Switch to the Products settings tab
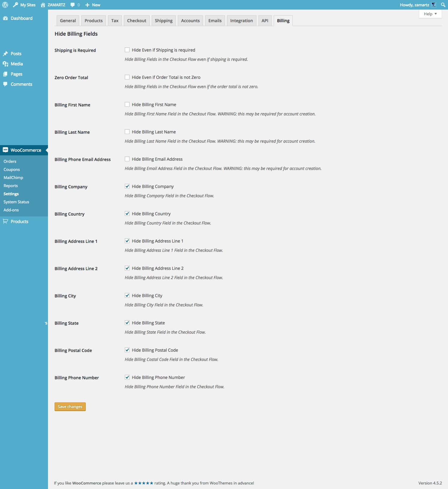Image resolution: width=448 pixels, height=489 pixels. pyautogui.click(x=94, y=21)
